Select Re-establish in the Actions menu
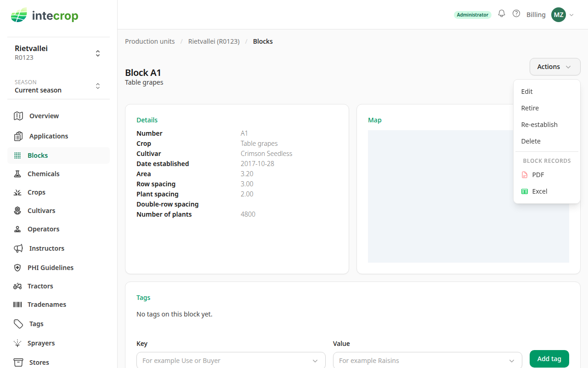This screenshot has width=588, height=368. (547, 125)
